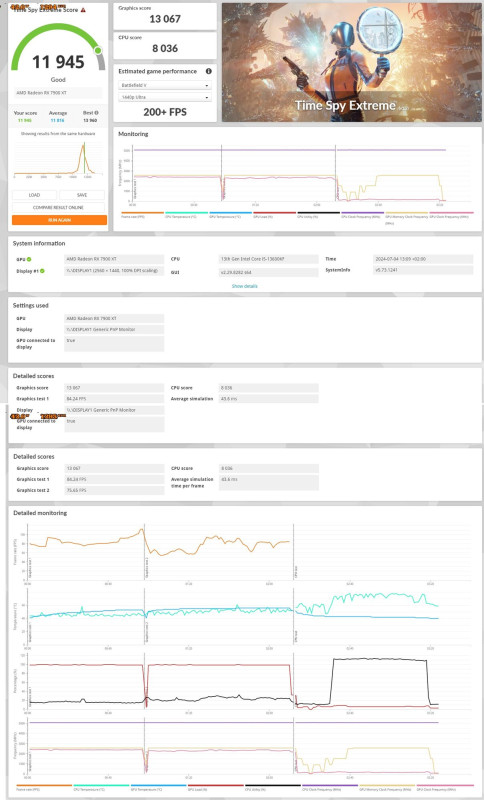Click the Detailed monitoring heading

coord(40,513)
